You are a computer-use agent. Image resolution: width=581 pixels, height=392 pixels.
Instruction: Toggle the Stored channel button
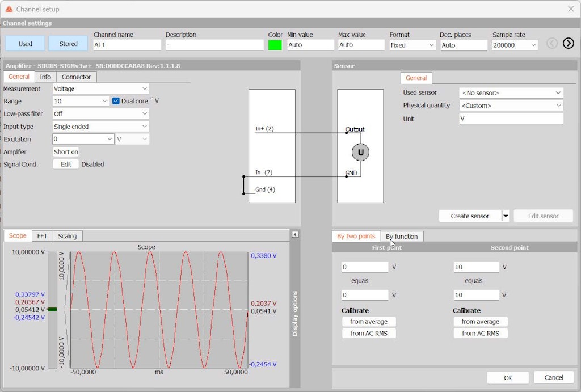(68, 44)
